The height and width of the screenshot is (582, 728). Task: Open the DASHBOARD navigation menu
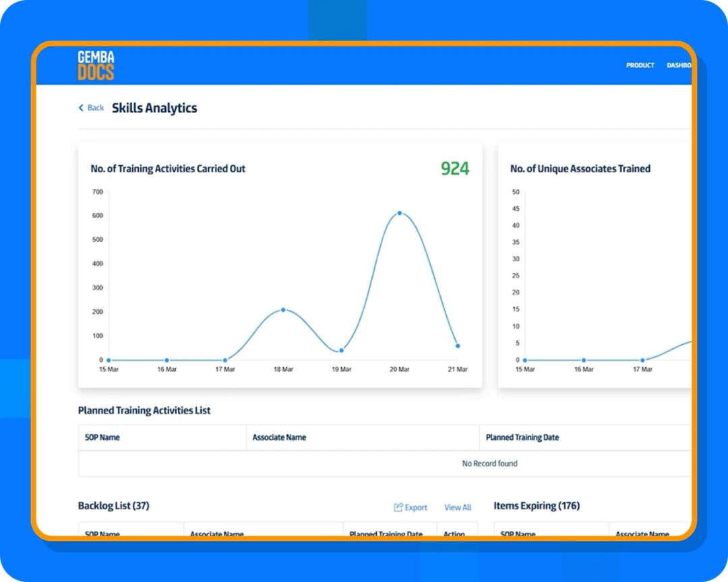click(x=680, y=65)
